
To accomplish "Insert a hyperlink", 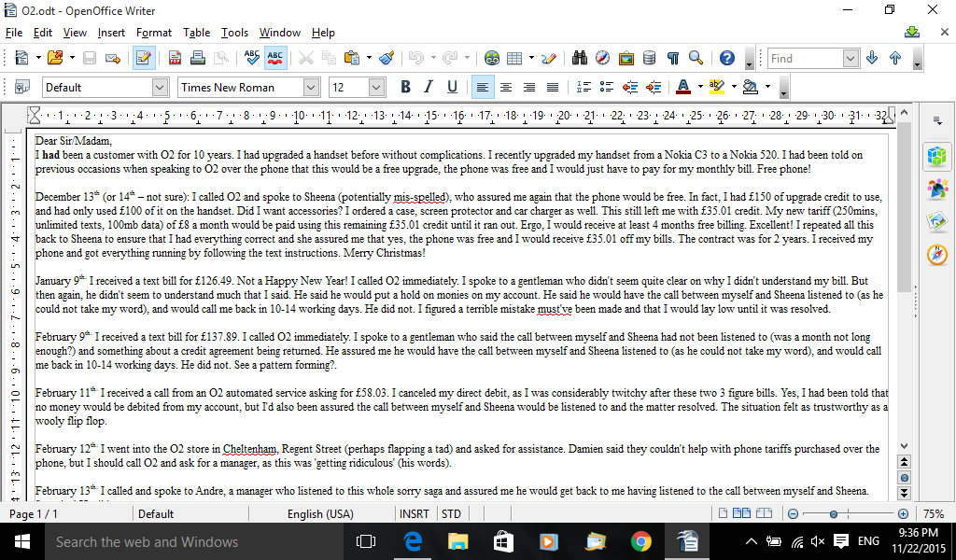I will (491, 58).
